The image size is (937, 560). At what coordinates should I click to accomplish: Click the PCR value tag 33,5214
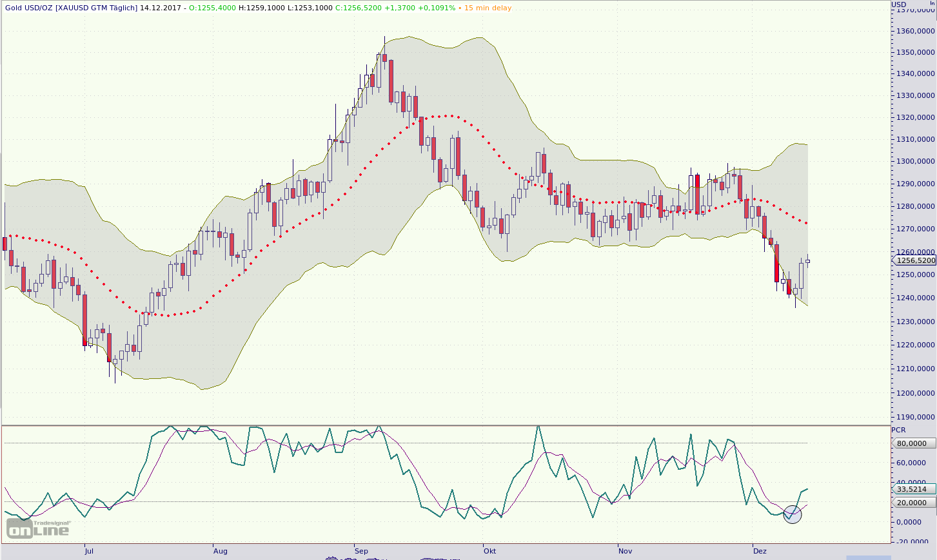coord(914,489)
